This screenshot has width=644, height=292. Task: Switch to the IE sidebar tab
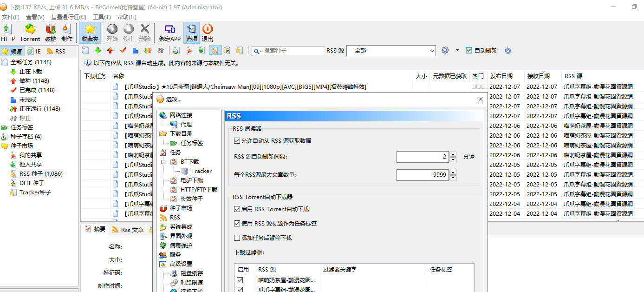(34, 52)
